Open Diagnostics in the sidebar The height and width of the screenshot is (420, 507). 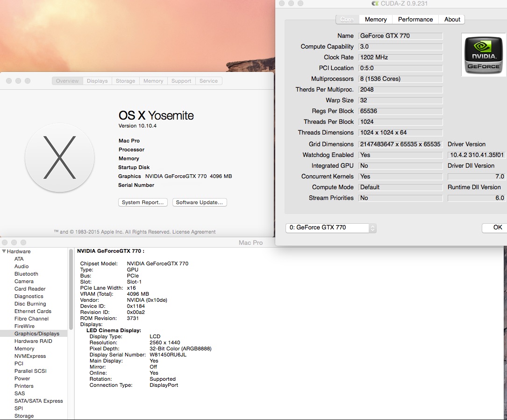pyautogui.click(x=29, y=296)
